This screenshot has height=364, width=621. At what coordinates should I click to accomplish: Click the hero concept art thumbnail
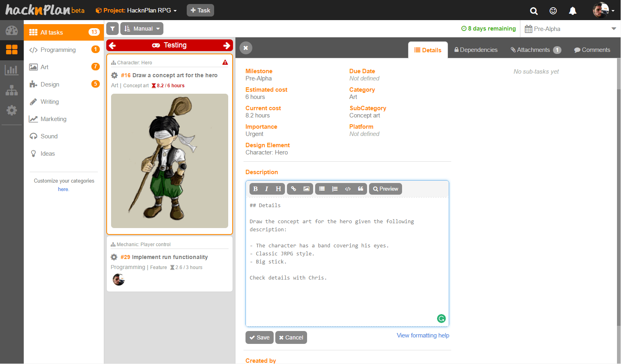click(169, 161)
